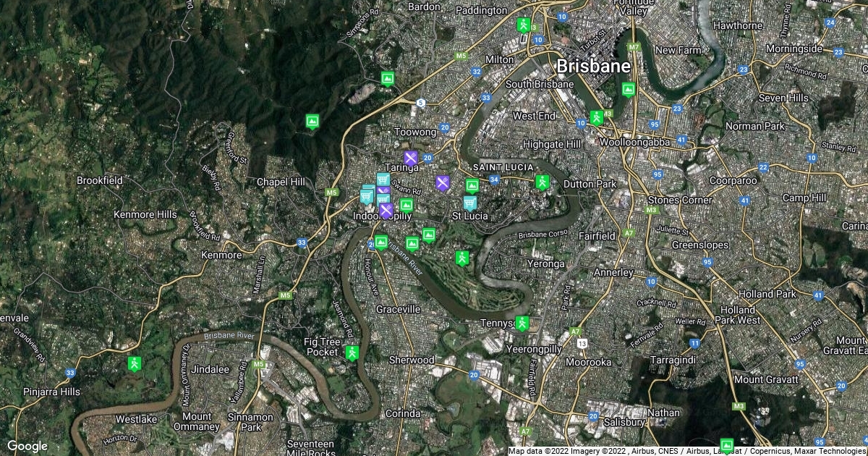This screenshot has height=456, width=868.
Task: Click the restaurant marker at Taringa
Action: pyautogui.click(x=411, y=157)
